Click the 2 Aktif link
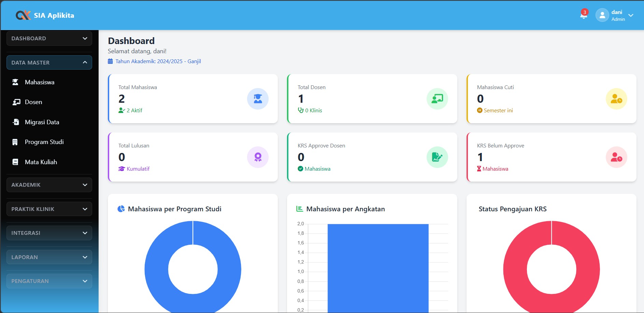 coord(134,110)
